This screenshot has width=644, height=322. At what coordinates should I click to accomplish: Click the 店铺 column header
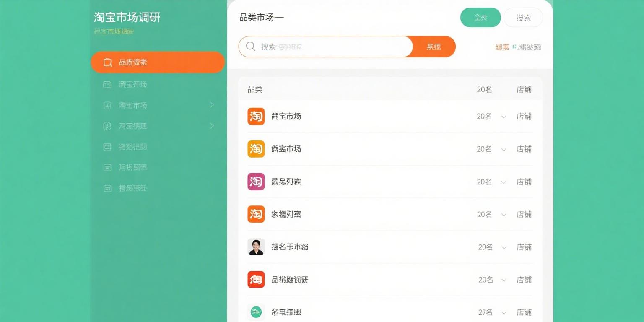tap(524, 89)
